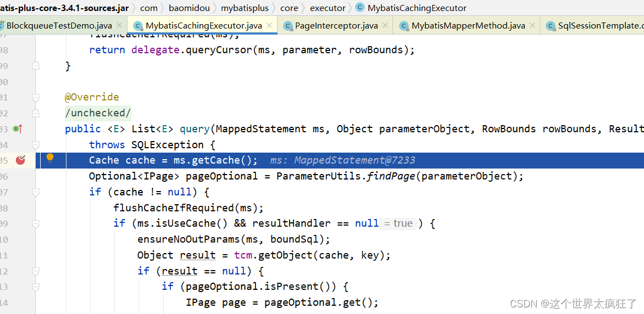Click 'ParameterUtils' class reference
This screenshot has height=314, width=644.
(x=318, y=176)
